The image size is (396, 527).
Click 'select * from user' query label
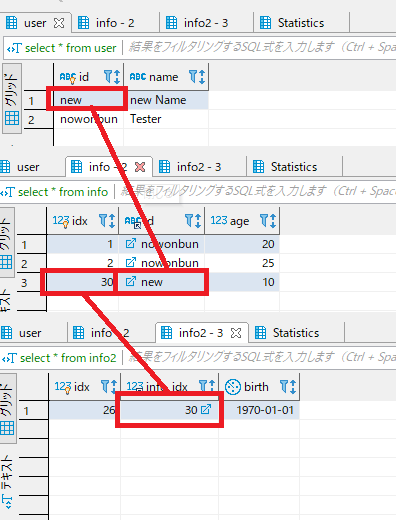coord(71,48)
